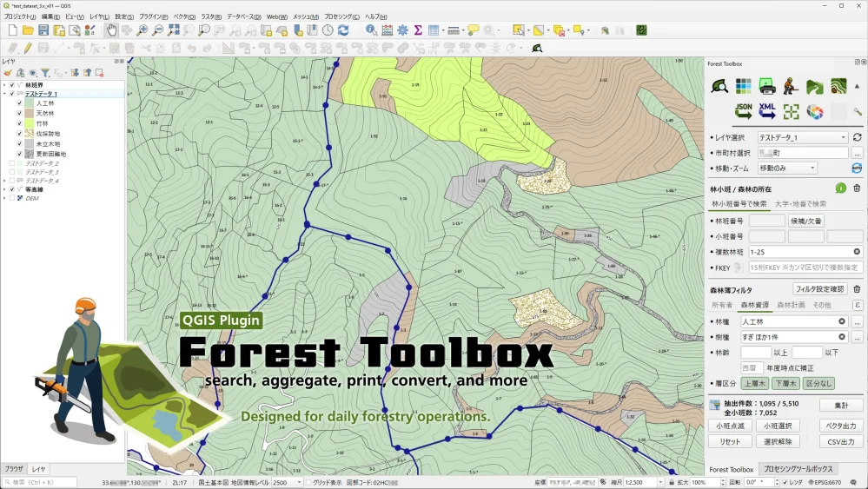Toggle the 上層木 layer class button
Screen dimensions: 868x489
[754, 383]
